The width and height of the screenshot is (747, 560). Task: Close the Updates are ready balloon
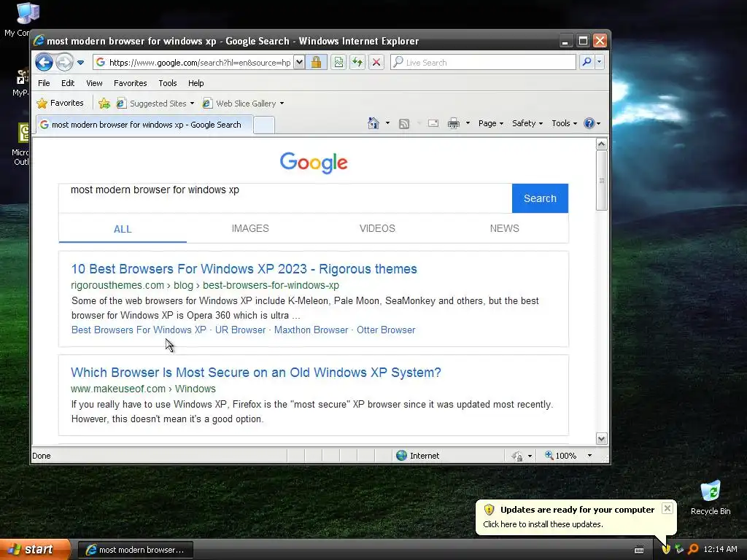coord(667,508)
